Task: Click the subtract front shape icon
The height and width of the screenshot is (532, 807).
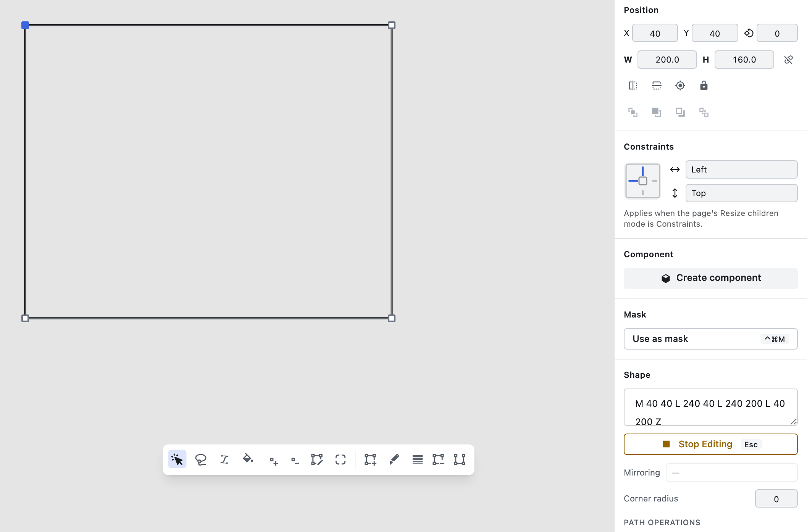Action: (657, 112)
